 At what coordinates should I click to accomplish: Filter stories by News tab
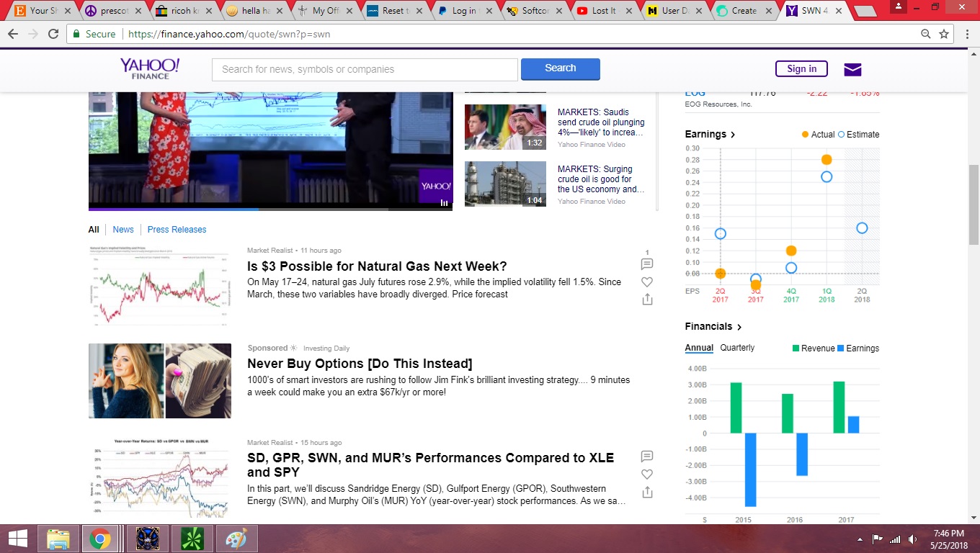click(123, 230)
